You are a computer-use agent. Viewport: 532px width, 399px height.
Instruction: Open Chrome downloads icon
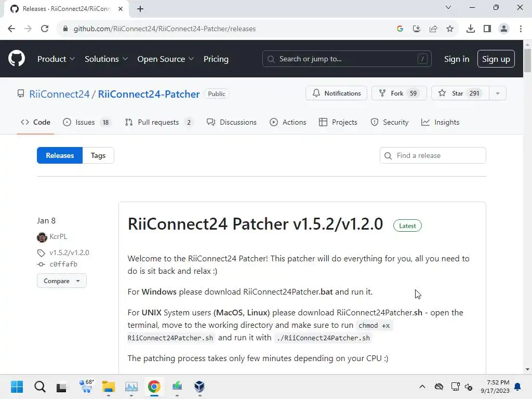(x=471, y=29)
